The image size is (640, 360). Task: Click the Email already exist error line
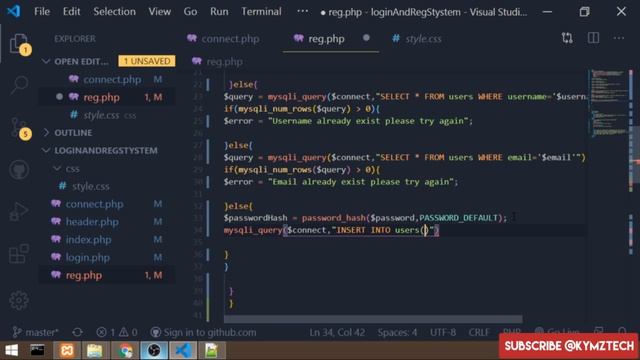coord(341,182)
